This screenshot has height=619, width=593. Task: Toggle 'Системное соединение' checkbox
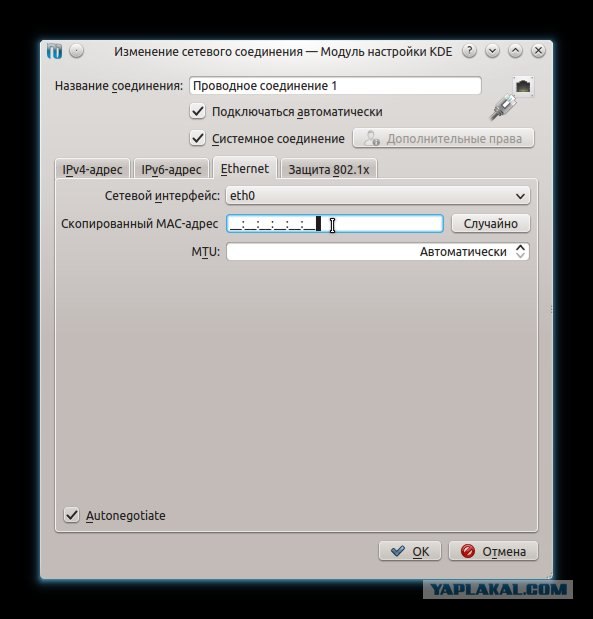[197, 139]
